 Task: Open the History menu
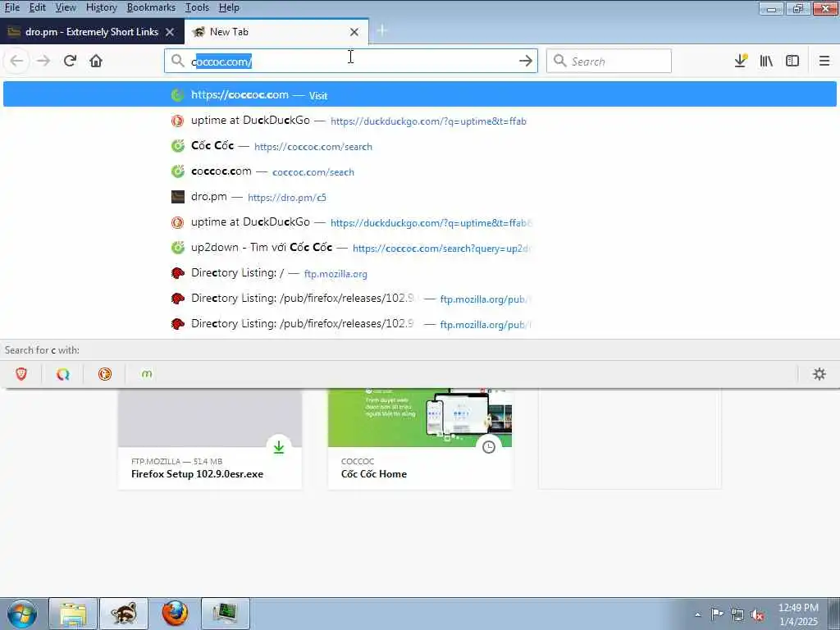101,7
